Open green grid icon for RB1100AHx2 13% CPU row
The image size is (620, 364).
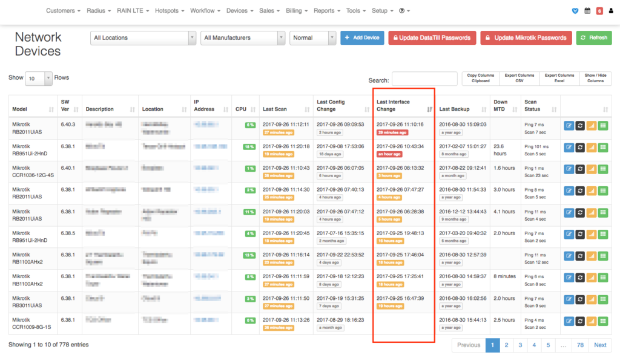pos(603,256)
